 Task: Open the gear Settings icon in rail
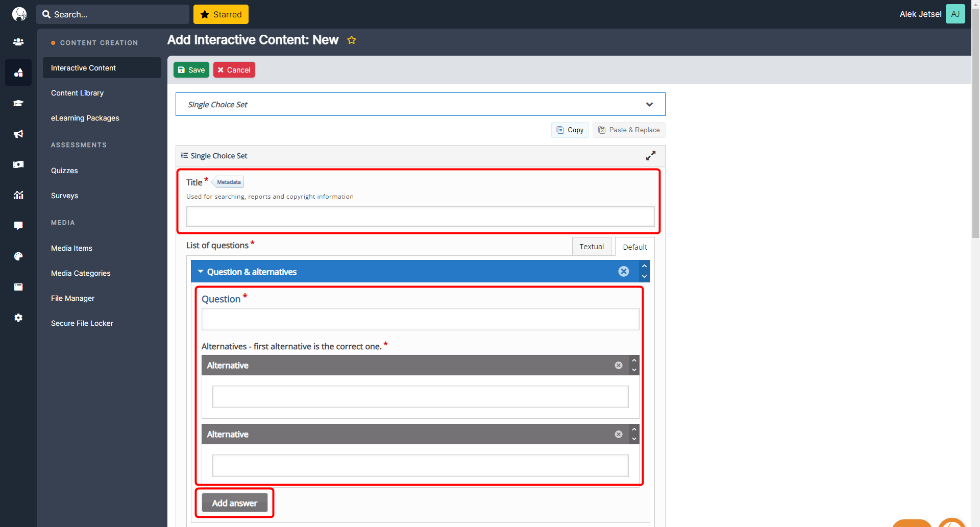[18, 318]
